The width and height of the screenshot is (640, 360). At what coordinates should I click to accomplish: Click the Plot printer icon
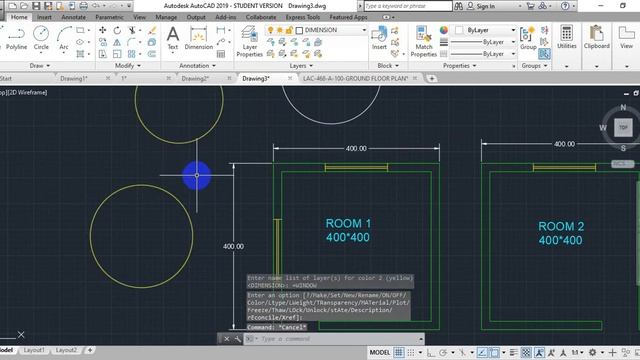(83, 6)
